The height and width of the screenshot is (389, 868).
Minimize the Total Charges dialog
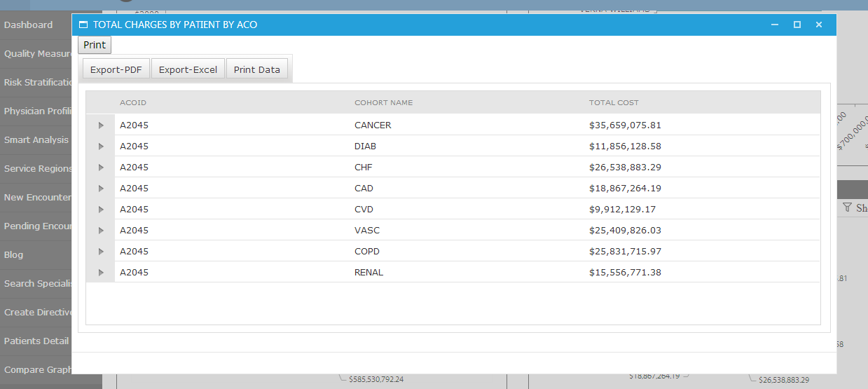[775, 25]
